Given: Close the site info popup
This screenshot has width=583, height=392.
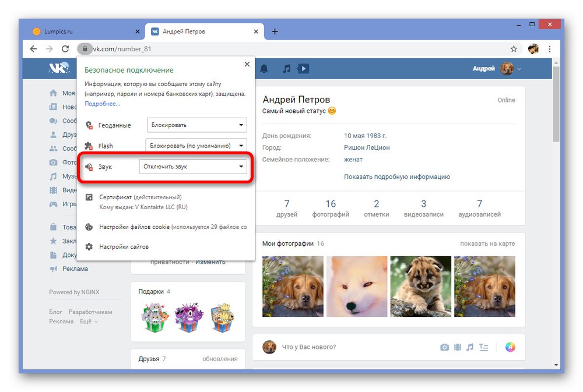Looking at the screenshot, I should coord(247,64).
